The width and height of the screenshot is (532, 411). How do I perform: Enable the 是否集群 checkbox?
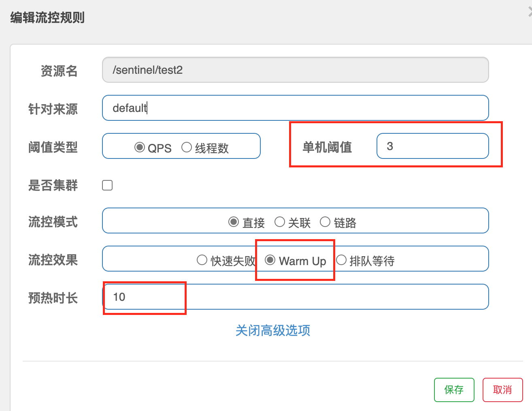coord(107,185)
